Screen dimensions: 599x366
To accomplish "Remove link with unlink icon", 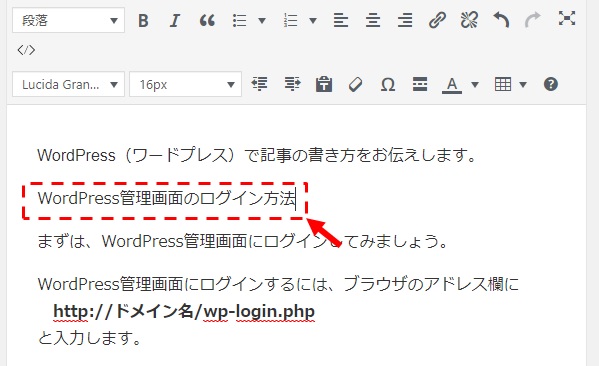I will tap(469, 20).
